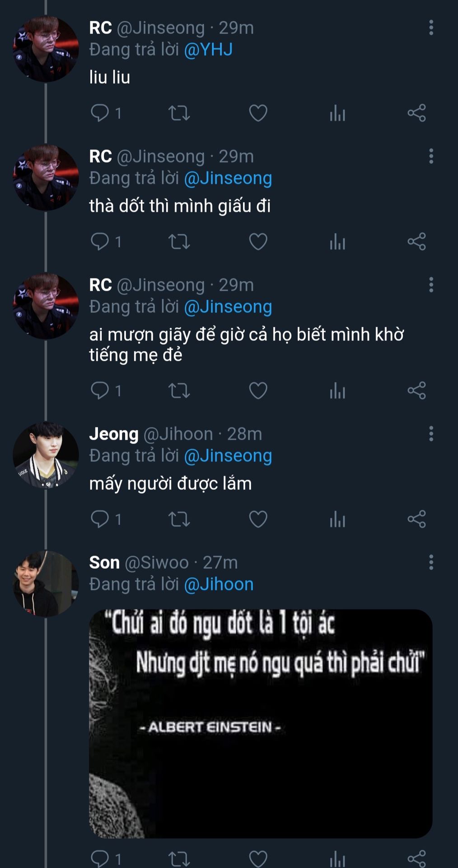458x868 pixels.
Task: Open the Albert Einstein quote image
Action: click(x=261, y=723)
